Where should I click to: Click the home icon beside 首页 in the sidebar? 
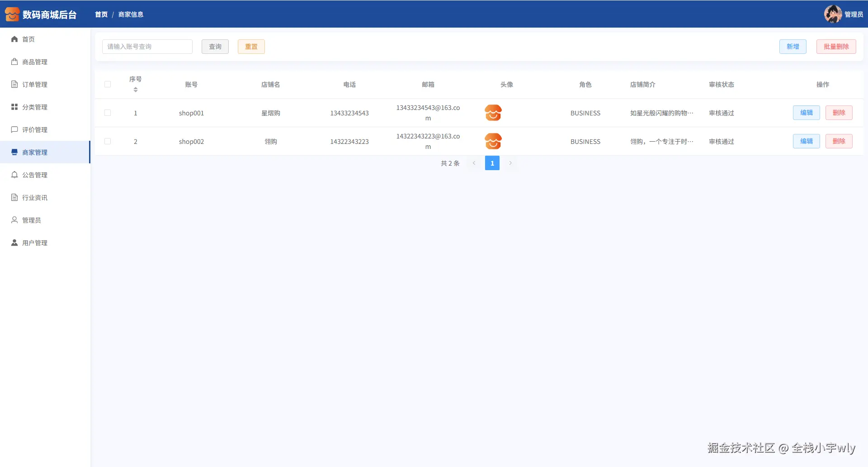[14, 39]
